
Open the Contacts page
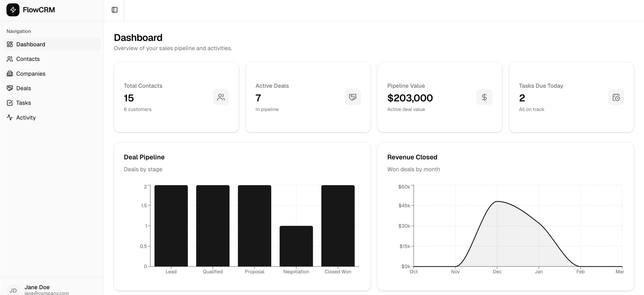(28, 59)
